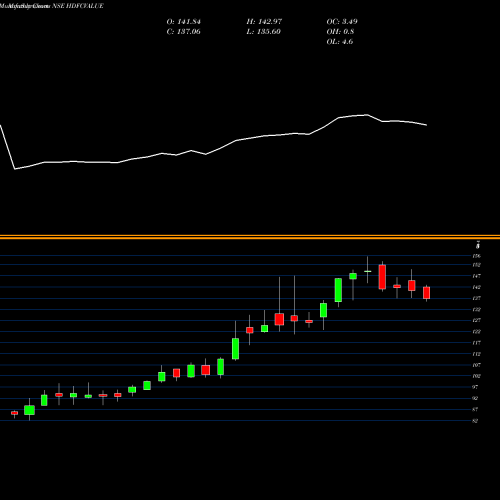Click the OH: 0.8 value
This screenshot has width=500, height=500.
point(340,32)
